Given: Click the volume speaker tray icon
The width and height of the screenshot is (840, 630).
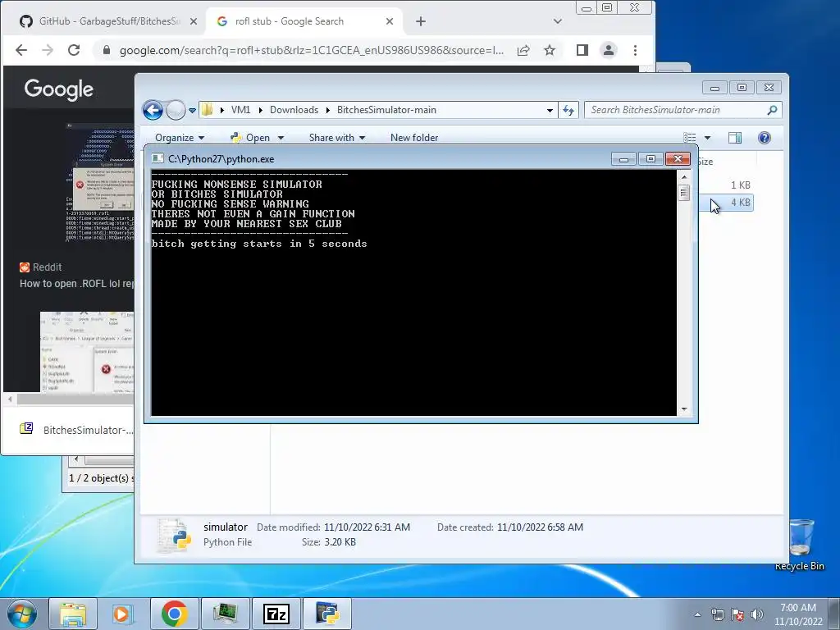Looking at the screenshot, I should click(x=757, y=614).
